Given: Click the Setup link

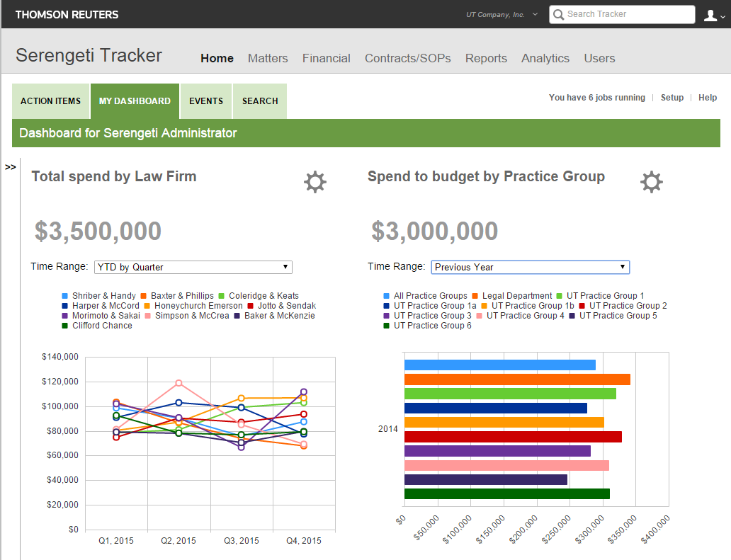Looking at the screenshot, I should 671,97.
